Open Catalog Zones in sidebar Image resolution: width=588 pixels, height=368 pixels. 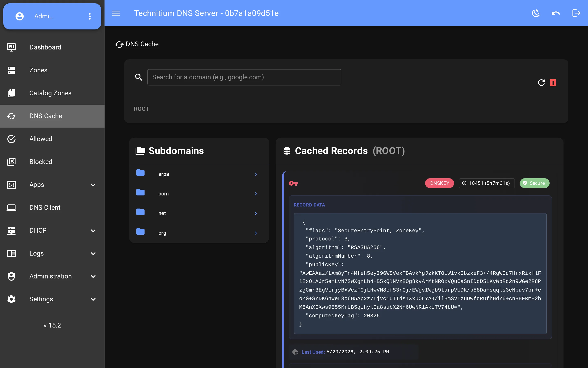tap(52, 93)
